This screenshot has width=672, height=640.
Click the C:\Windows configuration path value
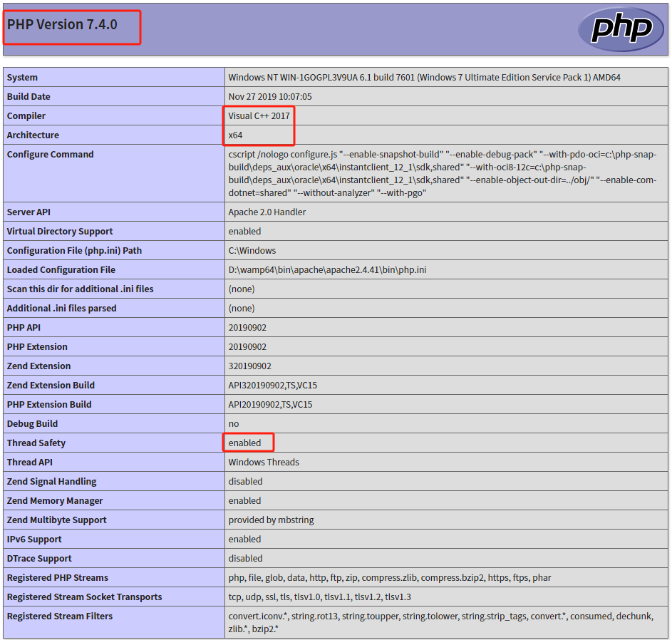tap(252, 251)
